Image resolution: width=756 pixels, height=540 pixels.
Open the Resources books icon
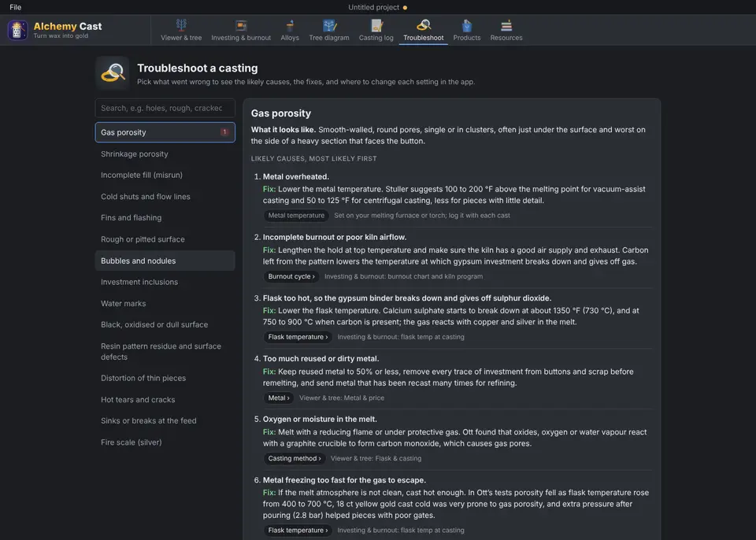click(506, 24)
